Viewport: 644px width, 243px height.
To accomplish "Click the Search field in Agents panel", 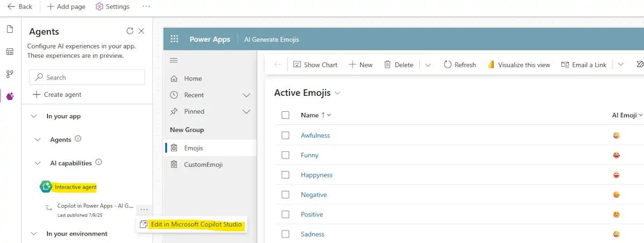I will click(x=87, y=77).
